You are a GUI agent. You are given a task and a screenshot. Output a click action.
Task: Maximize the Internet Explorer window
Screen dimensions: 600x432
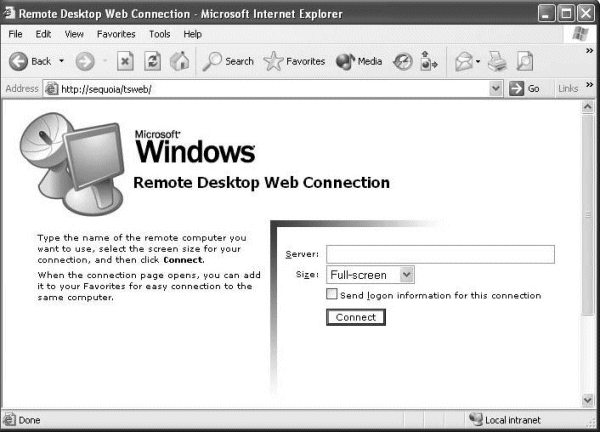tap(566, 14)
